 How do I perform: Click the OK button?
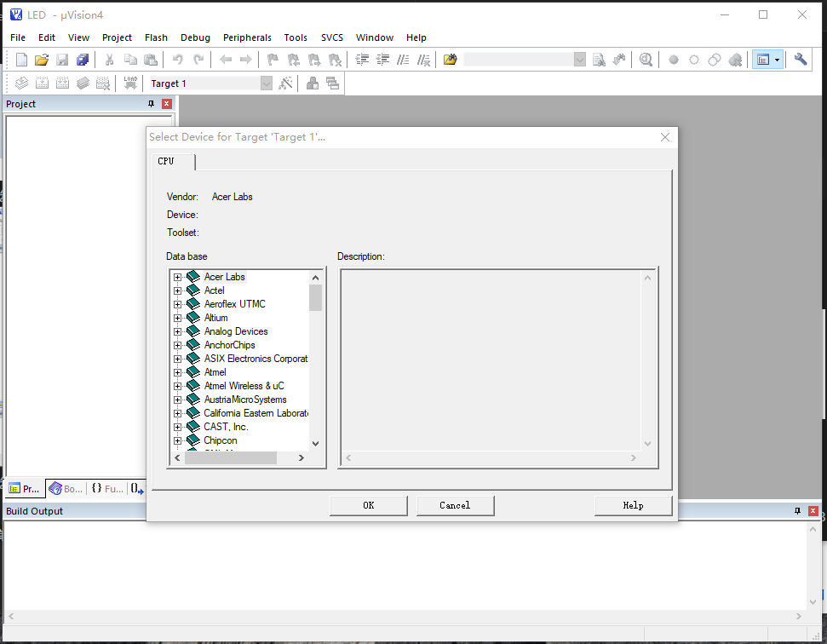tap(368, 505)
